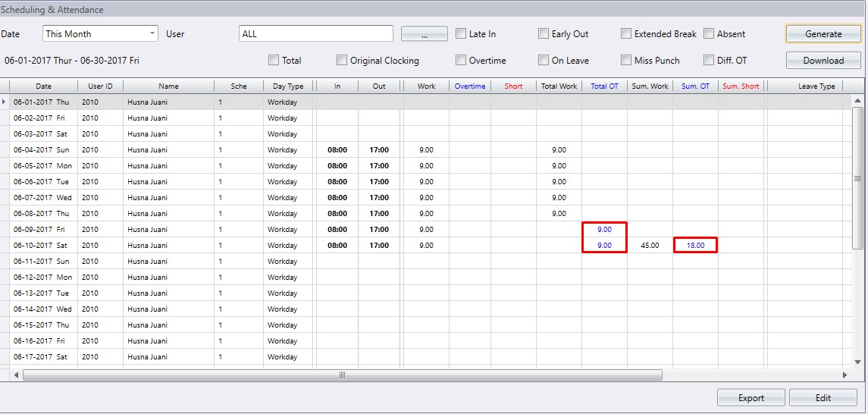Screen dimensions: 868x414
Task: Click the Name cell in the 06-12-2017 row
Action: (x=169, y=278)
